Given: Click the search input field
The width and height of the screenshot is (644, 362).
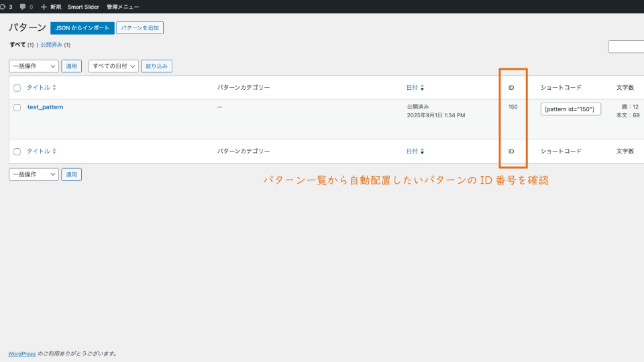Looking at the screenshot, I should point(626,47).
